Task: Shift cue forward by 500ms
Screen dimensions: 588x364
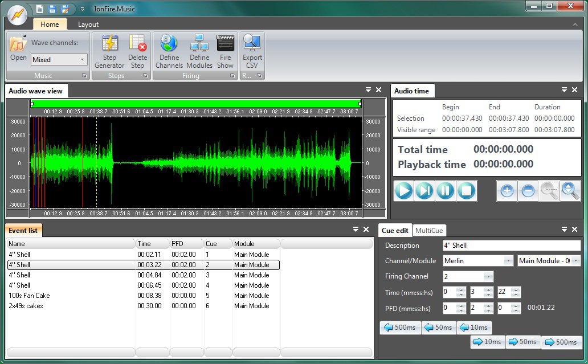Action: 561,342
